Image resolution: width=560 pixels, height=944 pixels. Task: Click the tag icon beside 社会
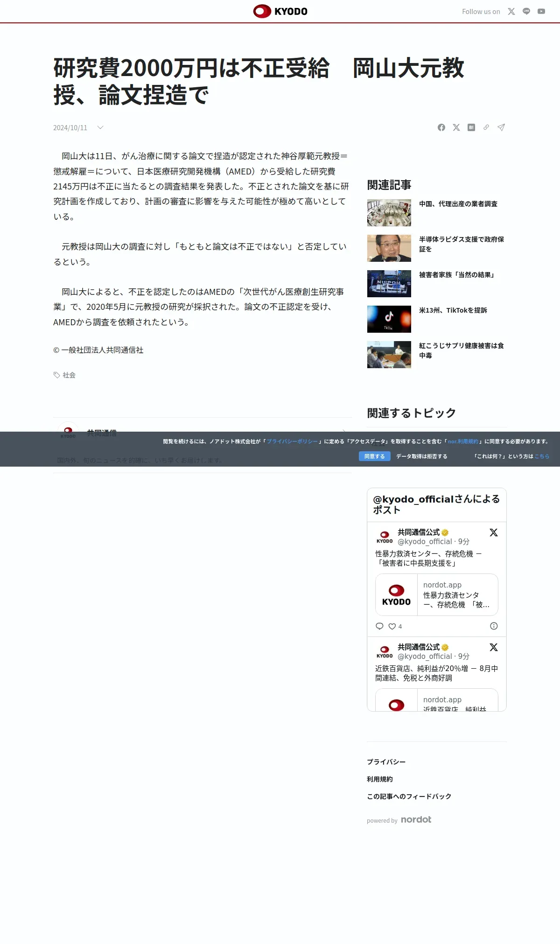tap(56, 375)
